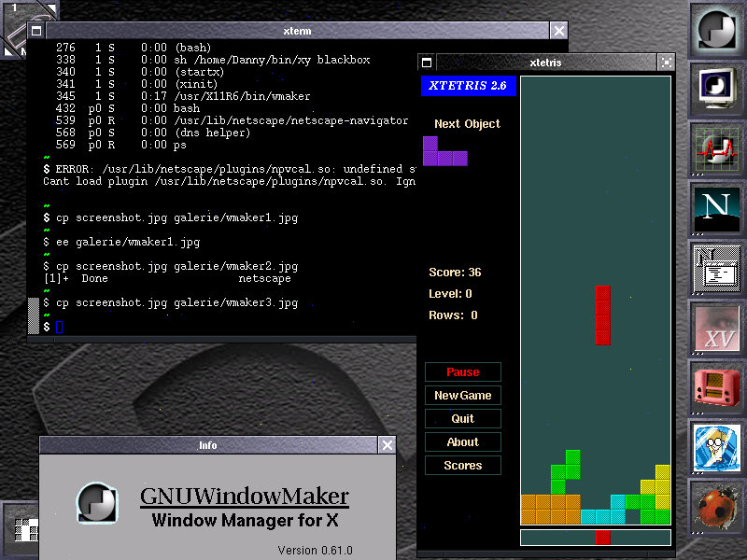Click the xterm scrollbar thumb
The height and width of the screenshot is (560, 747).
tap(34, 315)
